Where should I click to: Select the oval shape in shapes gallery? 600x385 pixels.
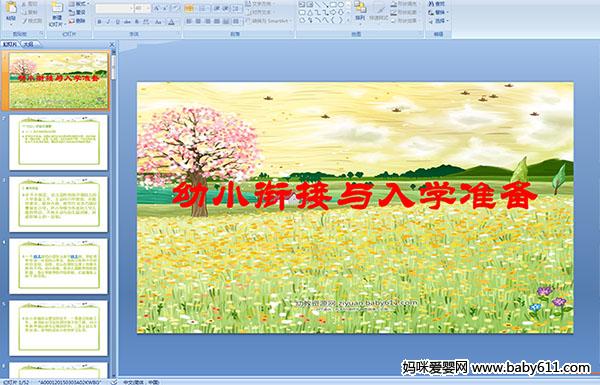(x=341, y=5)
